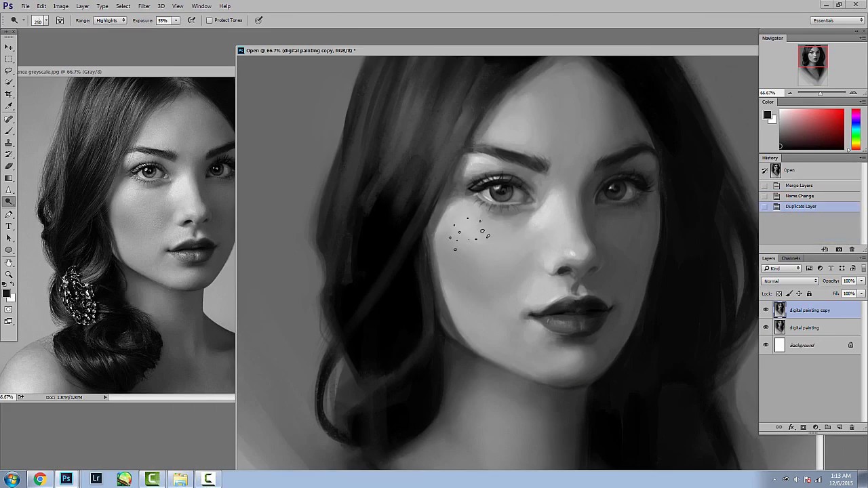
Task: Open the layer blend mode dropdown
Action: tap(791, 281)
